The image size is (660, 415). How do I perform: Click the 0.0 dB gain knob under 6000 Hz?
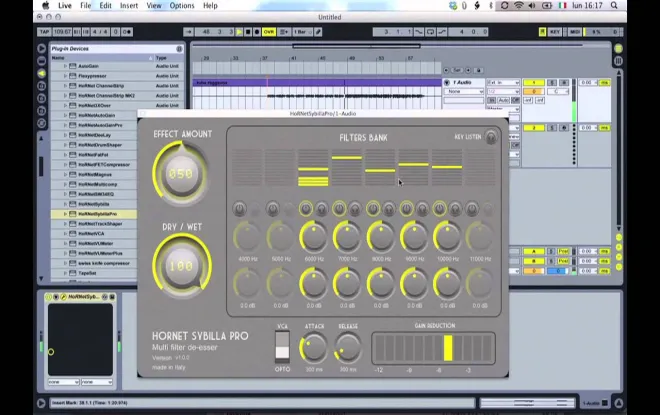point(314,284)
